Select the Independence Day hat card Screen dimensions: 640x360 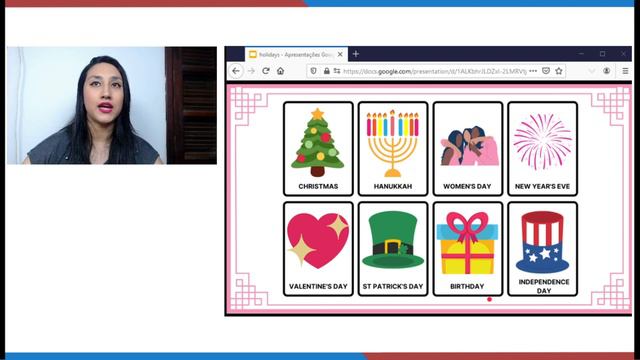click(542, 249)
